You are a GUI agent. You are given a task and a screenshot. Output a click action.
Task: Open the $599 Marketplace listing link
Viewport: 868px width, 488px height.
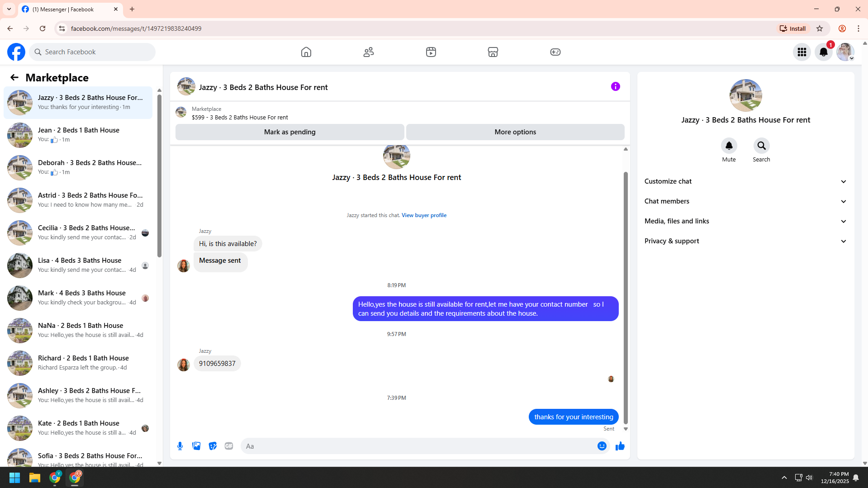click(240, 118)
